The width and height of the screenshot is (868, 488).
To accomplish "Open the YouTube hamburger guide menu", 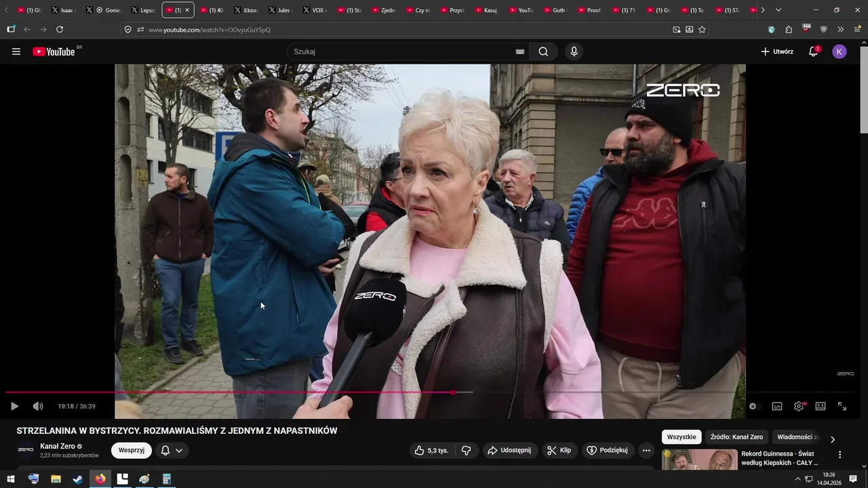I will pos(16,52).
